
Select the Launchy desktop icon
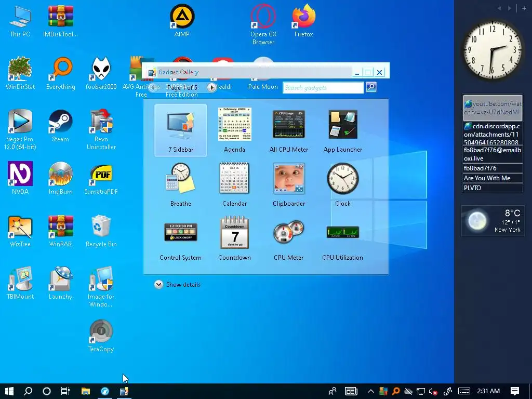tap(60, 283)
